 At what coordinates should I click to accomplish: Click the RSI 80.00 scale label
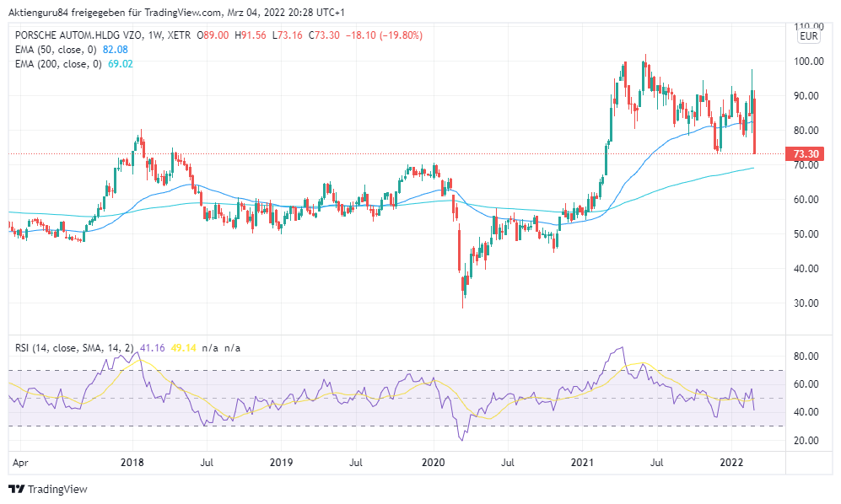(x=806, y=357)
